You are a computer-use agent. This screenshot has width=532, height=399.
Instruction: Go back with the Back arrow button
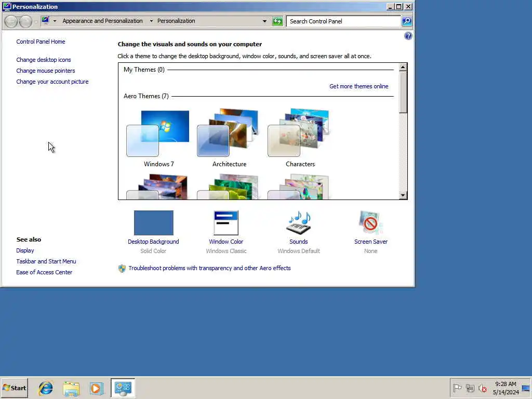tap(11, 21)
